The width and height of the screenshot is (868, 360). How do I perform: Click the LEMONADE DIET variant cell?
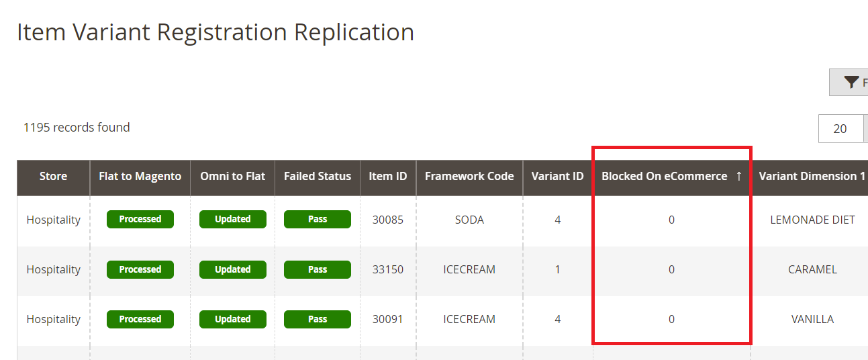tap(812, 220)
